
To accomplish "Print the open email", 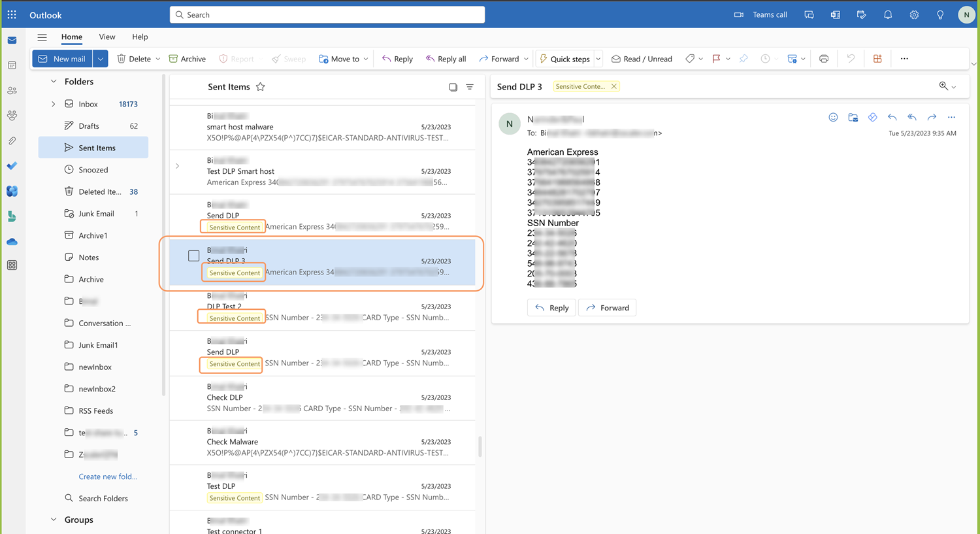I will [824, 58].
